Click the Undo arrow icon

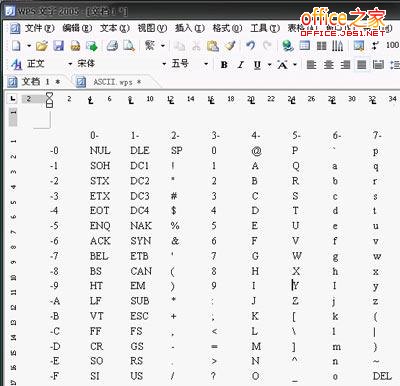(250, 45)
